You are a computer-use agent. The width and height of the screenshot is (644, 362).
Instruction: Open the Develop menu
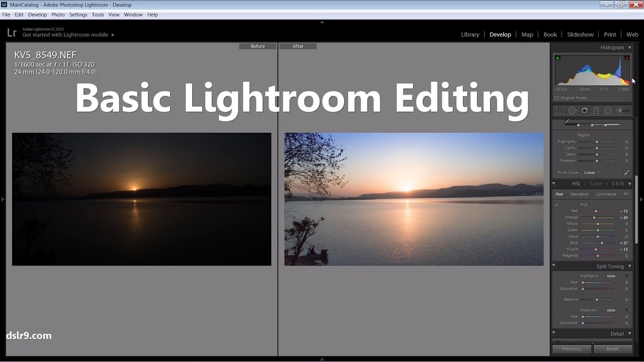point(37,15)
